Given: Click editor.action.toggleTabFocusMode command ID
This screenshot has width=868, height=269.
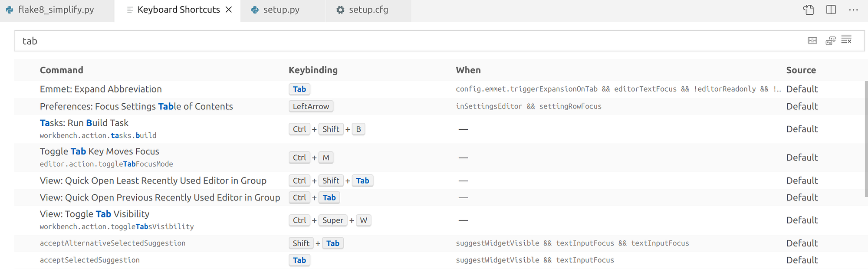Looking at the screenshot, I should tap(106, 164).
